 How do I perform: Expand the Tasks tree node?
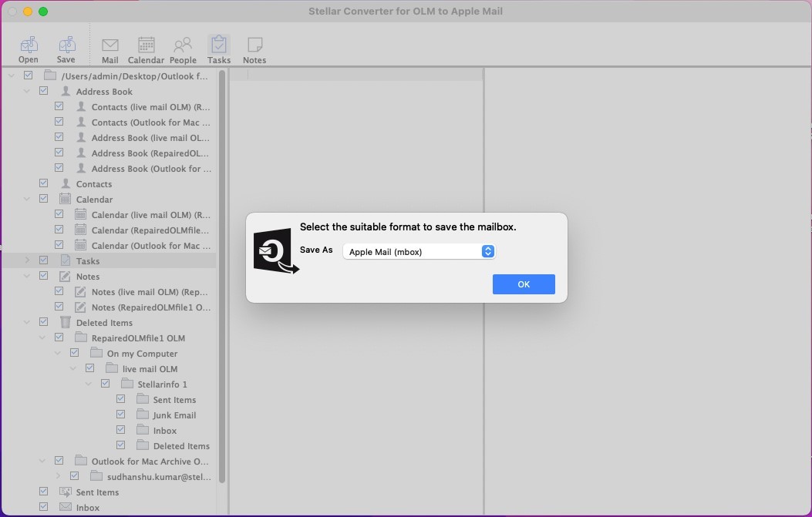coord(27,260)
